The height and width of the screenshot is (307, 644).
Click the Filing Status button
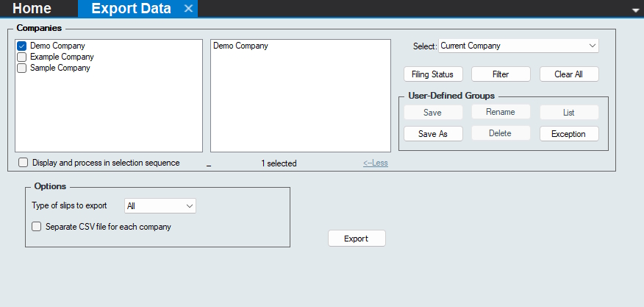tap(433, 74)
